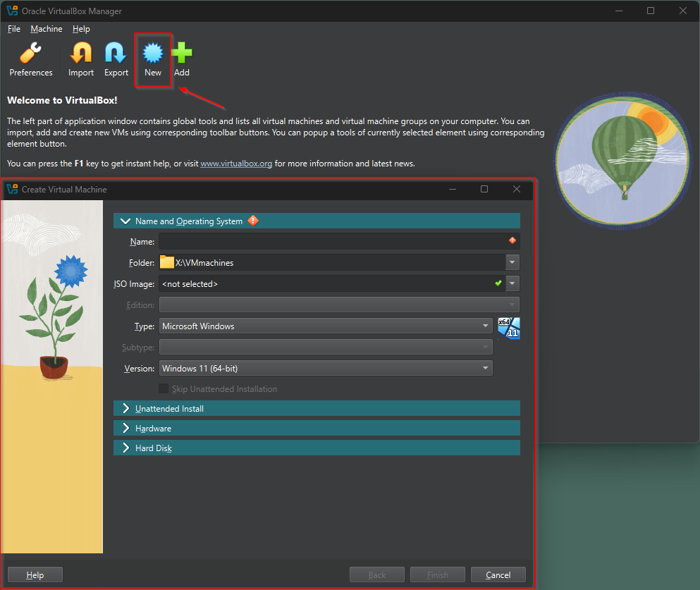Image resolution: width=700 pixels, height=590 pixels.
Task: Toggle Skip Unattended Installation checkbox
Action: (164, 388)
